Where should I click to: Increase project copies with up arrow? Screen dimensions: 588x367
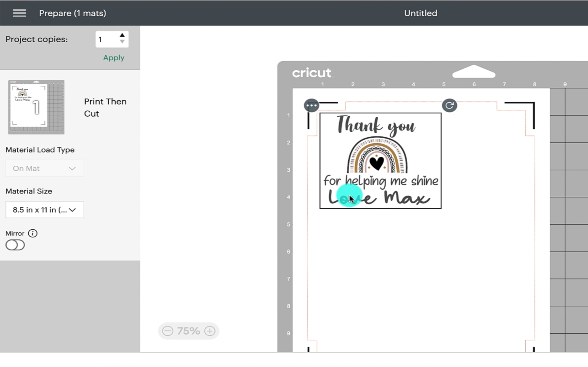pos(122,35)
